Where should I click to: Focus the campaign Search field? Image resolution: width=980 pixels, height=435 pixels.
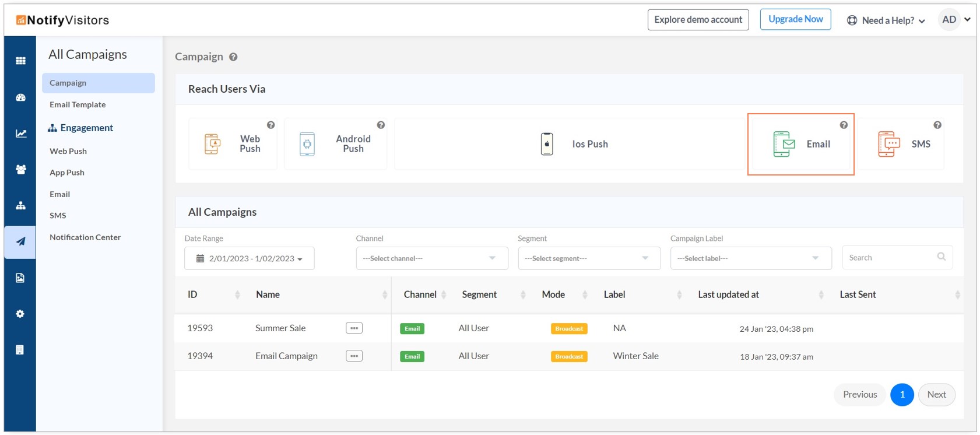point(897,258)
